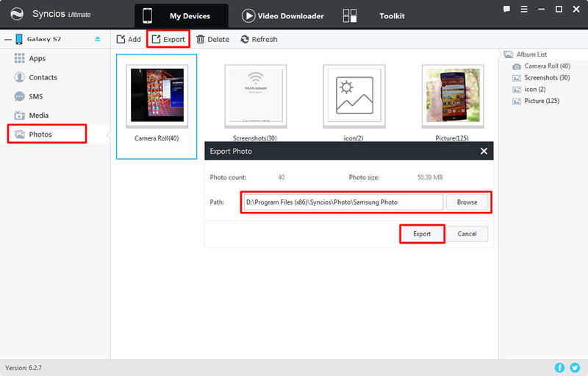Select the Screenshots album thumbnail
The width and height of the screenshot is (588, 376).
point(255,96)
